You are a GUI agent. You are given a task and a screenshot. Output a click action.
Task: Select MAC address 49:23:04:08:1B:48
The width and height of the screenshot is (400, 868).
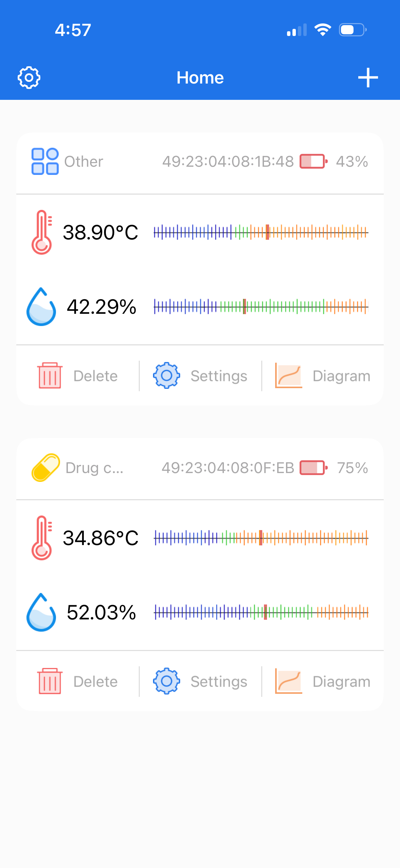[228, 162]
